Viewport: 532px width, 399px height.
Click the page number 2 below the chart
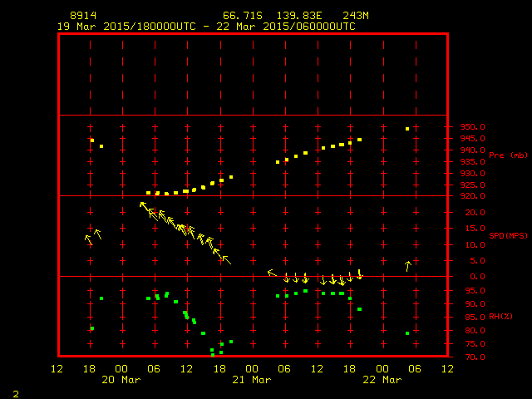pyautogui.click(x=16, y=394)
